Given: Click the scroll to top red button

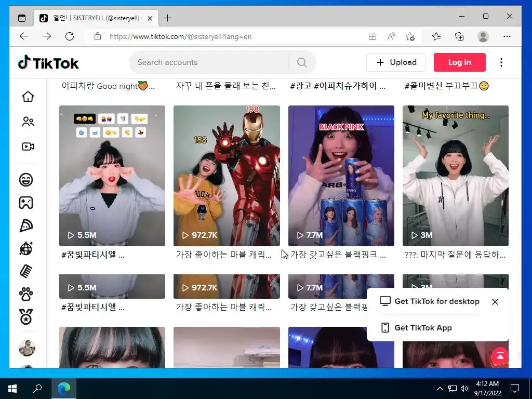Looking at the screenshot, I should (500, 355).
